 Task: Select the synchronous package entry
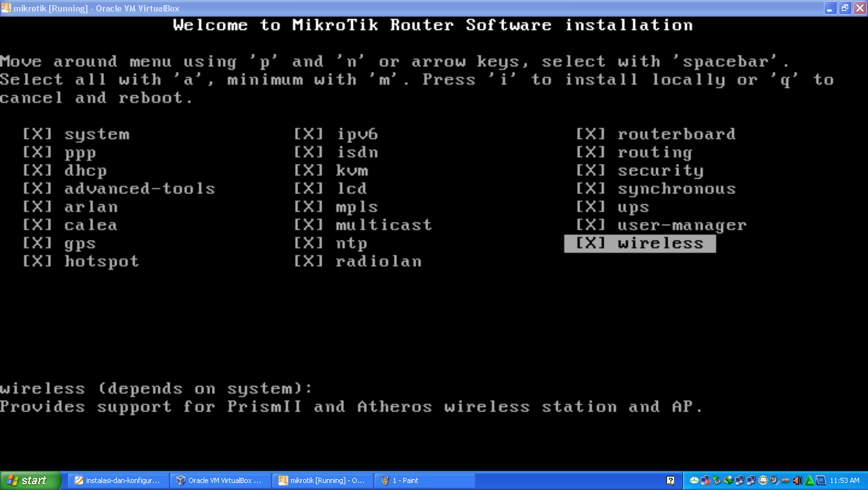[656, 189]
